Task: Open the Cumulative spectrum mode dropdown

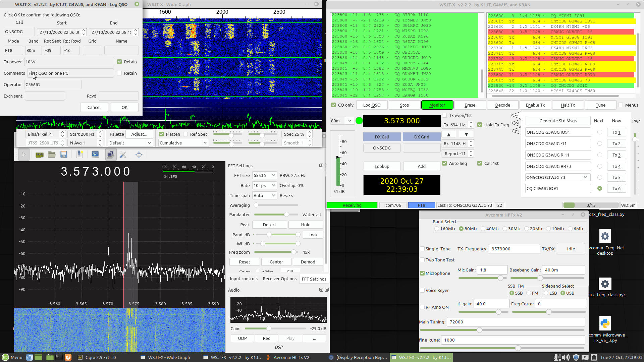Action: click(x=183, y=143)
